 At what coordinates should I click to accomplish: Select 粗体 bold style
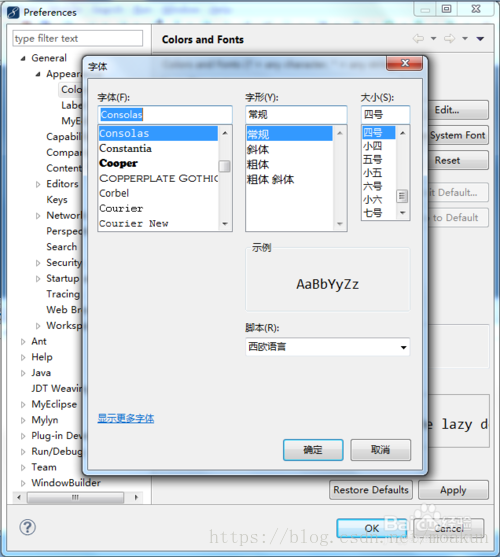289,164
